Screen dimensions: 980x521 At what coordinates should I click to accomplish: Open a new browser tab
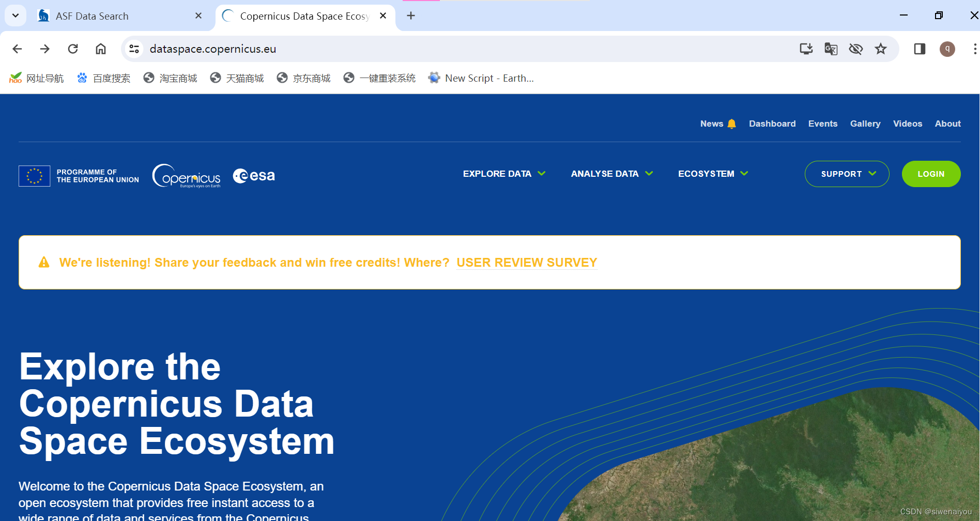point(411,16)
